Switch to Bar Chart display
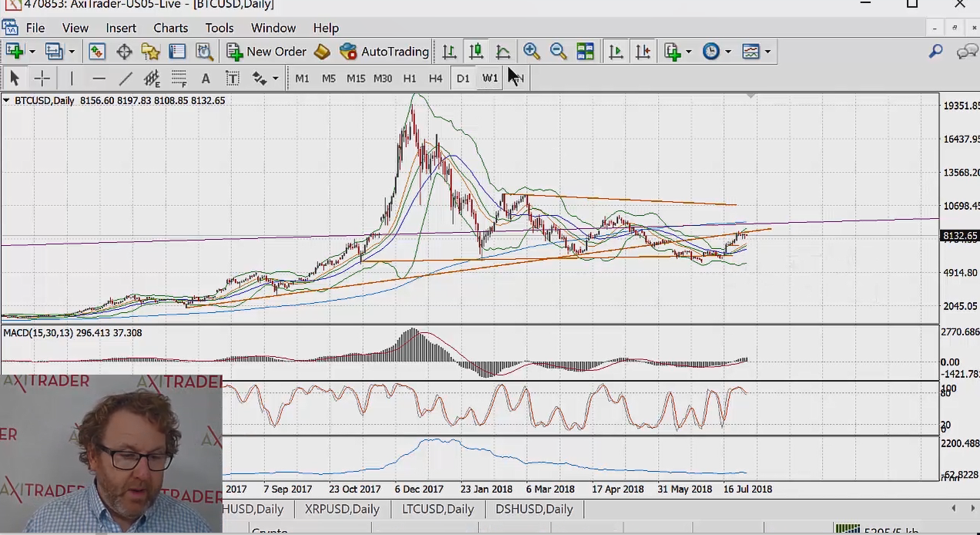This screenshot has height=535, width=980. (449, 52)
